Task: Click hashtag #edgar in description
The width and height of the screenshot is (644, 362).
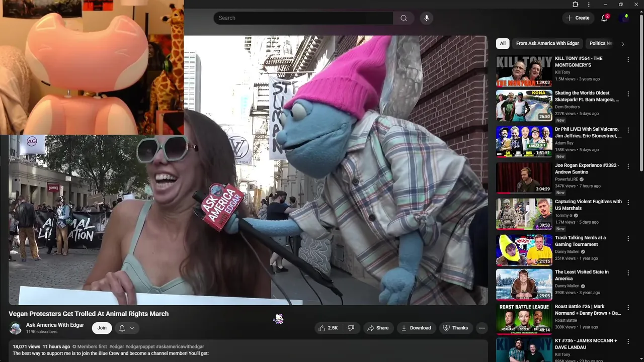Action: [x=116, y=346]
